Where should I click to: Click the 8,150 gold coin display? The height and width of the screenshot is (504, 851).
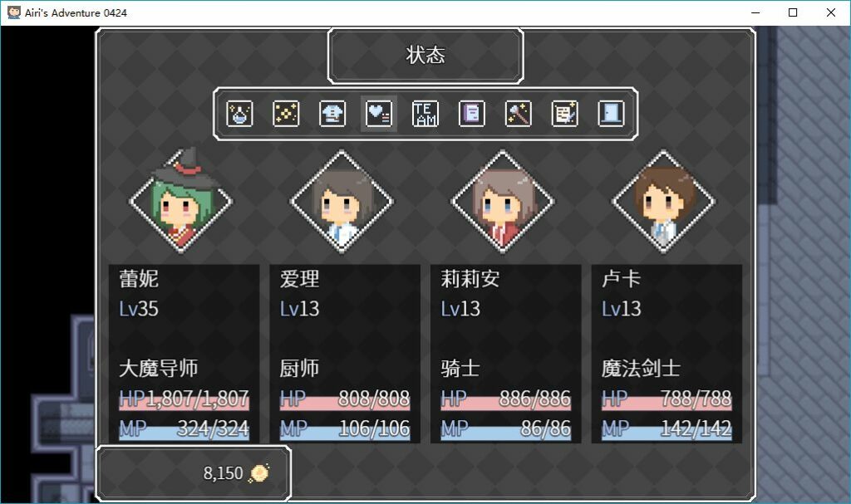[194, 473]
